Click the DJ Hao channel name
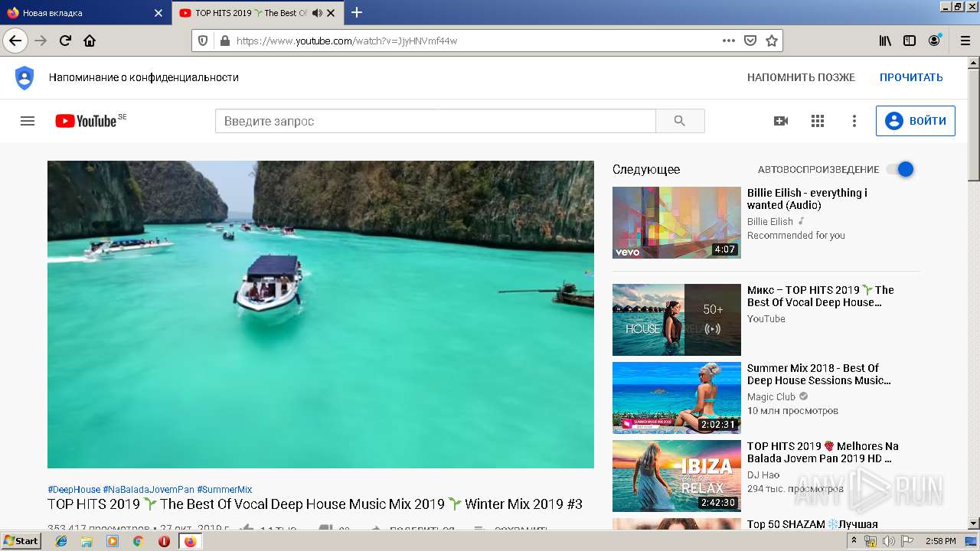Screen dimensions: 980x551 tap(763, 475)
